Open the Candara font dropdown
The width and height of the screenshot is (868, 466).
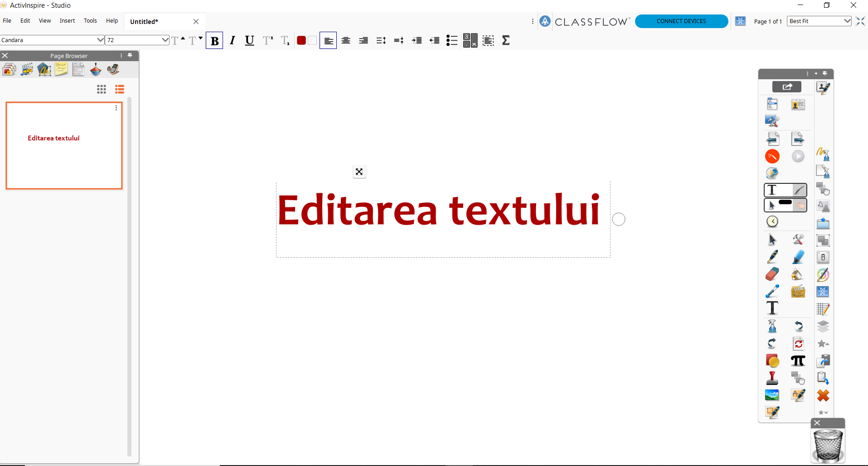click(100, 40)
